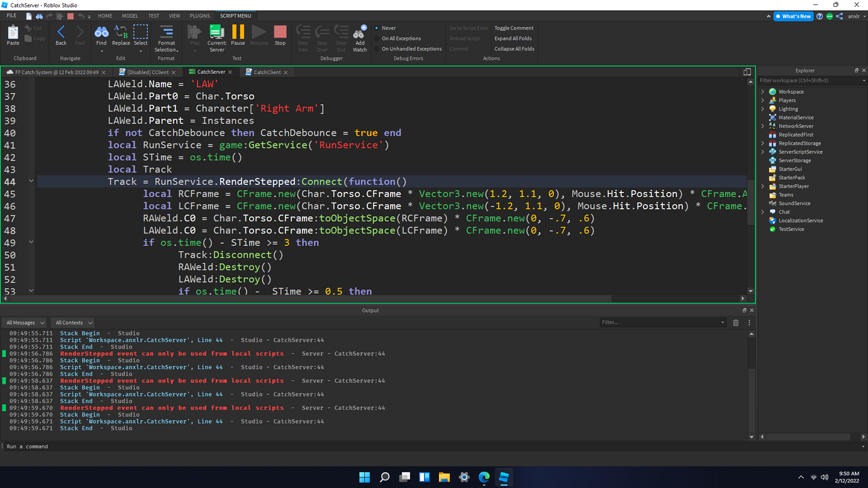This screenshot has width=868, height=488.
Task: Open the PLUGINS ribbon tab
Action: tap(200, 16)
